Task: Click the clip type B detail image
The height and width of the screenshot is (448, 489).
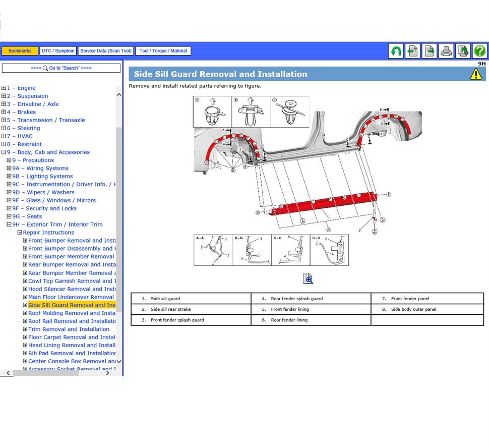Action: (x=251, y=112)
